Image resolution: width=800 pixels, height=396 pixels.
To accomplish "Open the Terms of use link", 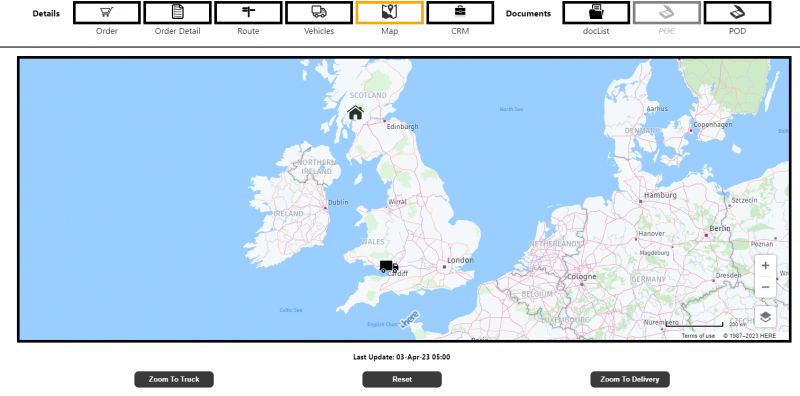I will pos(698,336).
